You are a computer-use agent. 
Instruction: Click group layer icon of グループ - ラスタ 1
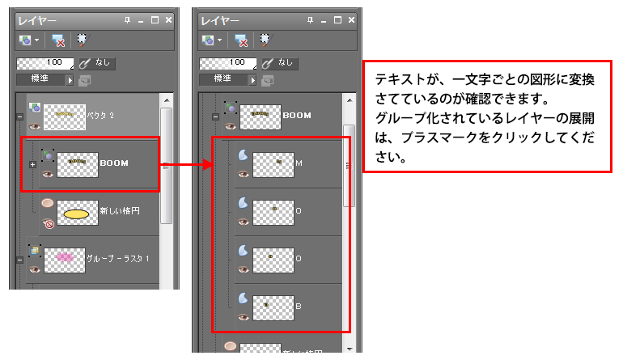tap(35, 250)
